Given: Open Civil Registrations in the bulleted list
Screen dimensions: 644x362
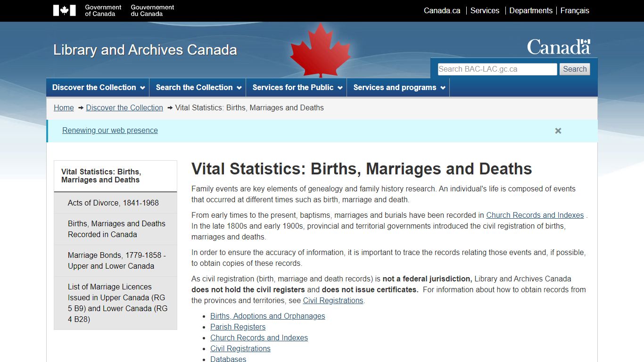Looking at the screenshot, I should point(240,348).
